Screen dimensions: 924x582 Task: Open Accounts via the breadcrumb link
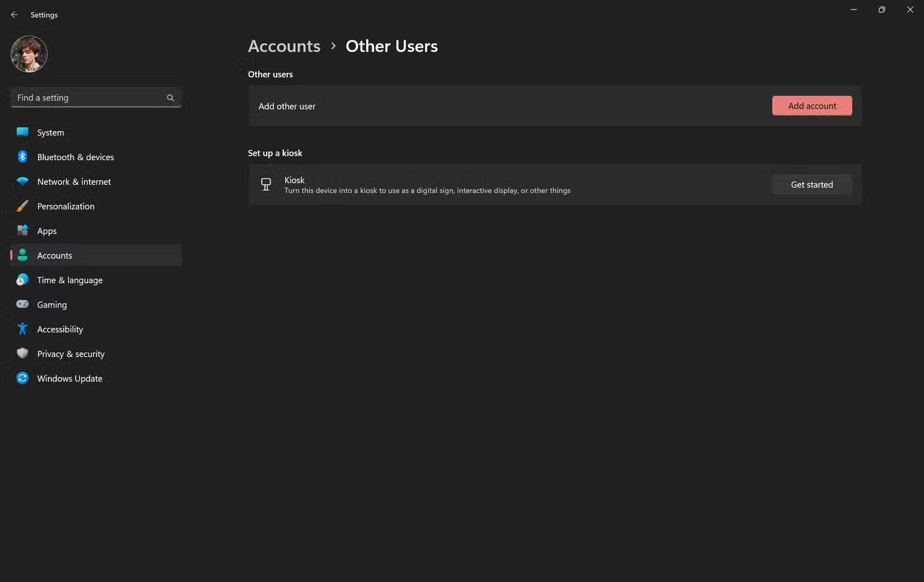point(283,46)
